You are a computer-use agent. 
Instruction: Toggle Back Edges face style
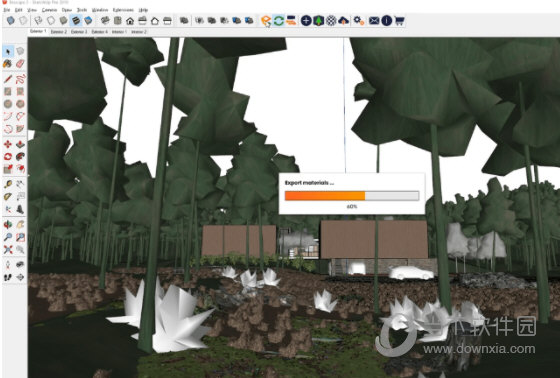24,21
